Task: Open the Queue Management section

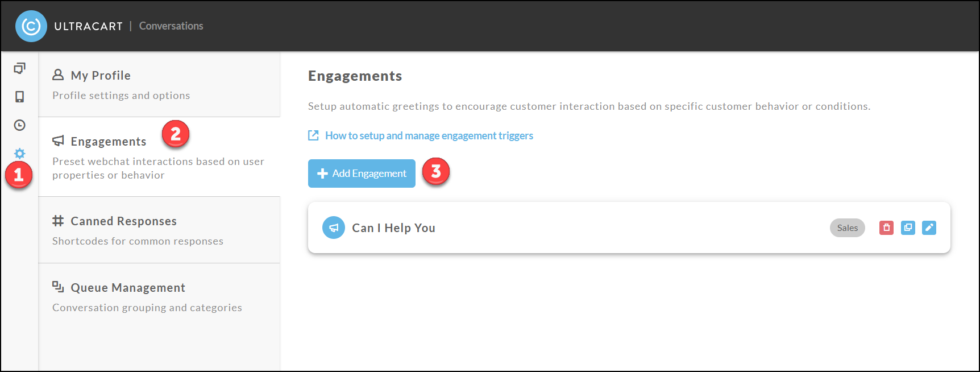Action: [x=159, y=296]
